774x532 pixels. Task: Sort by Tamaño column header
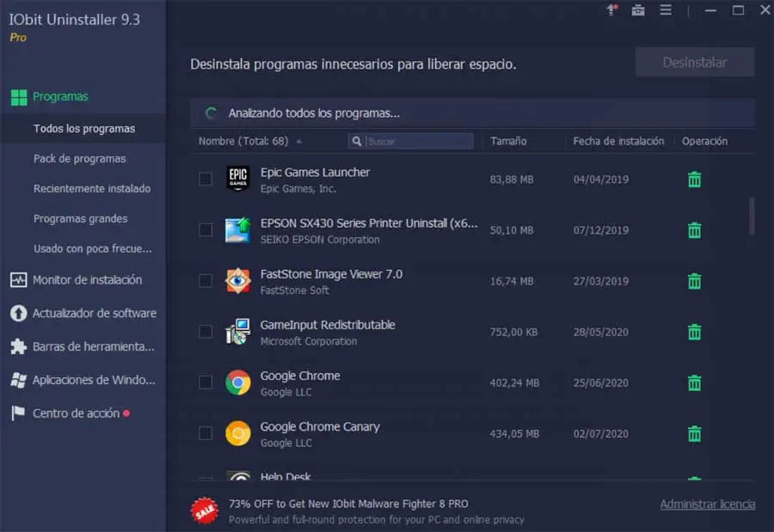tap(508, 141)
